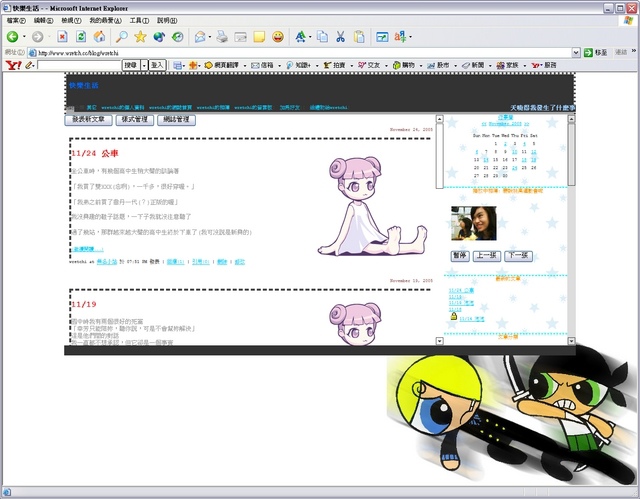Show next photo with 下一張 button
The image size is (640, 499).
(x=518, y=256)
